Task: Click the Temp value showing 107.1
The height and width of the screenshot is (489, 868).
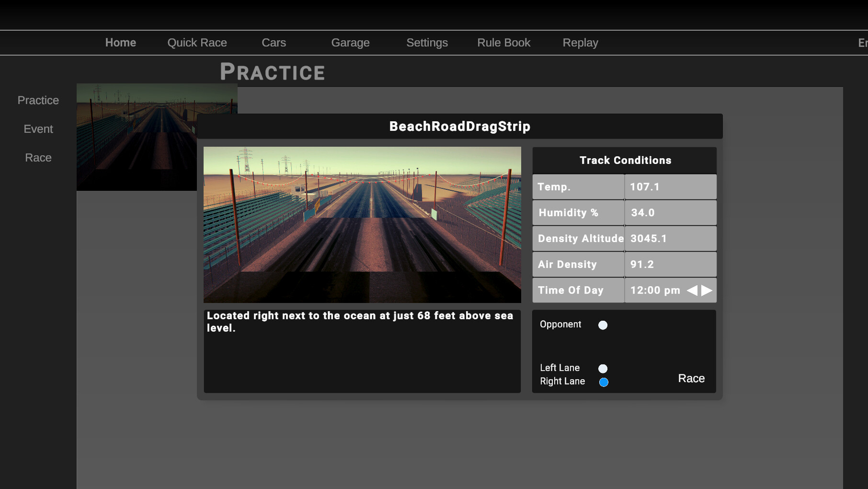Action: point(670,187)
